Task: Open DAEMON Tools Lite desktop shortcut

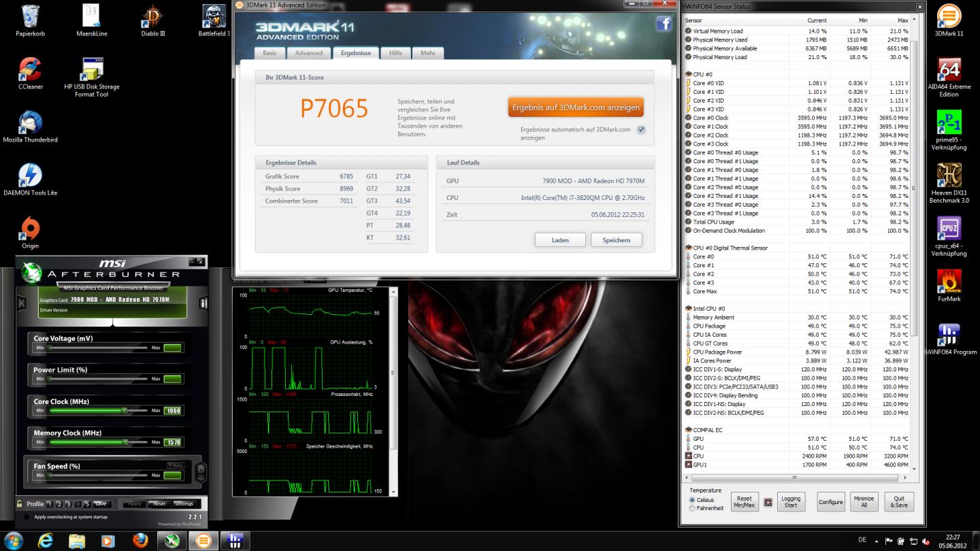Action: (x=30, y=180)
